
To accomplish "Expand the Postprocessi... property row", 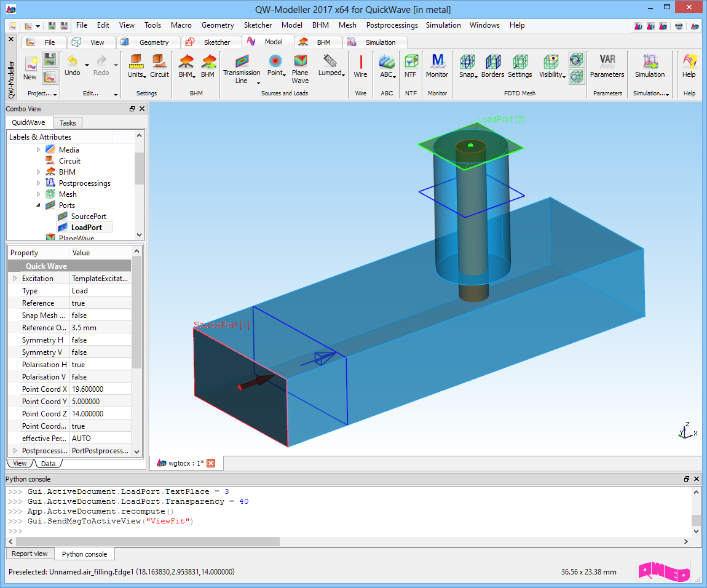I will [x=15, y=451].
